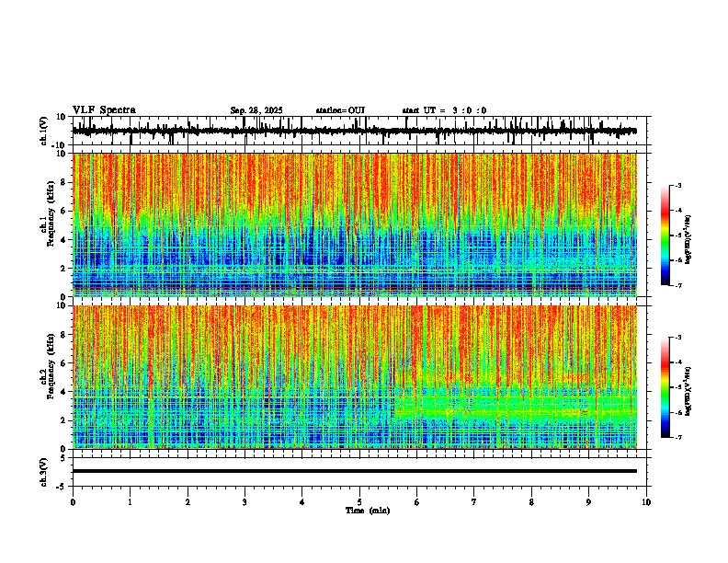Click time axis tick label "3"

[245, 502]
